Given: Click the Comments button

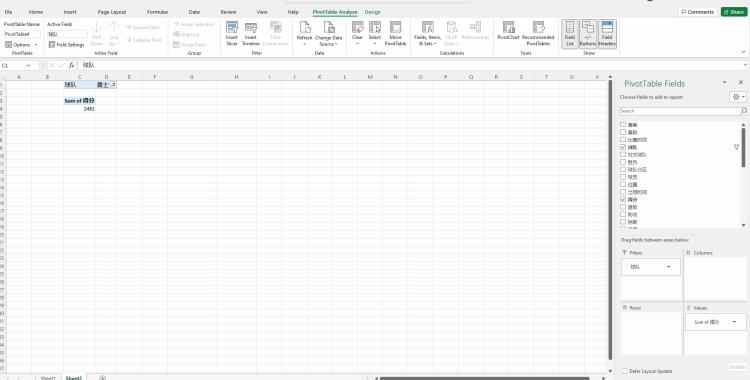Looking at the screenshot, I should coord(697,12).
